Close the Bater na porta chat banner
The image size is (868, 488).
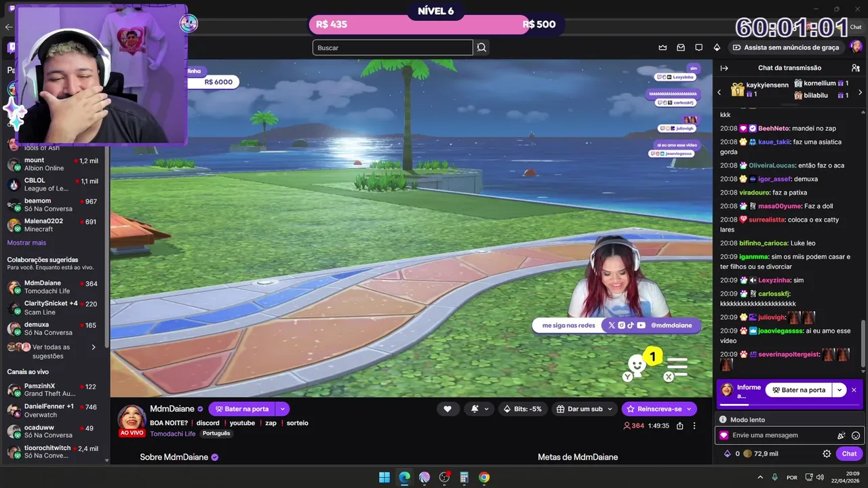pyautogui.click(x=854, y=390)
